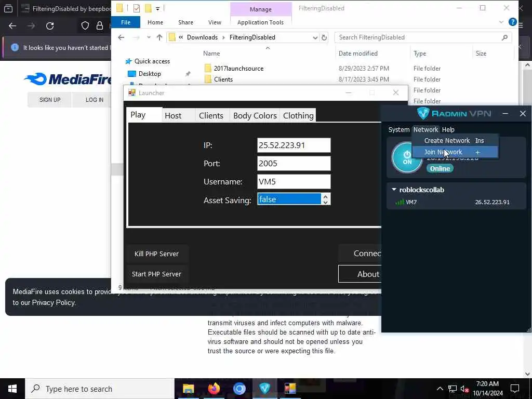Go back in the browser
The image size is (532, 399).
point(12,26)
